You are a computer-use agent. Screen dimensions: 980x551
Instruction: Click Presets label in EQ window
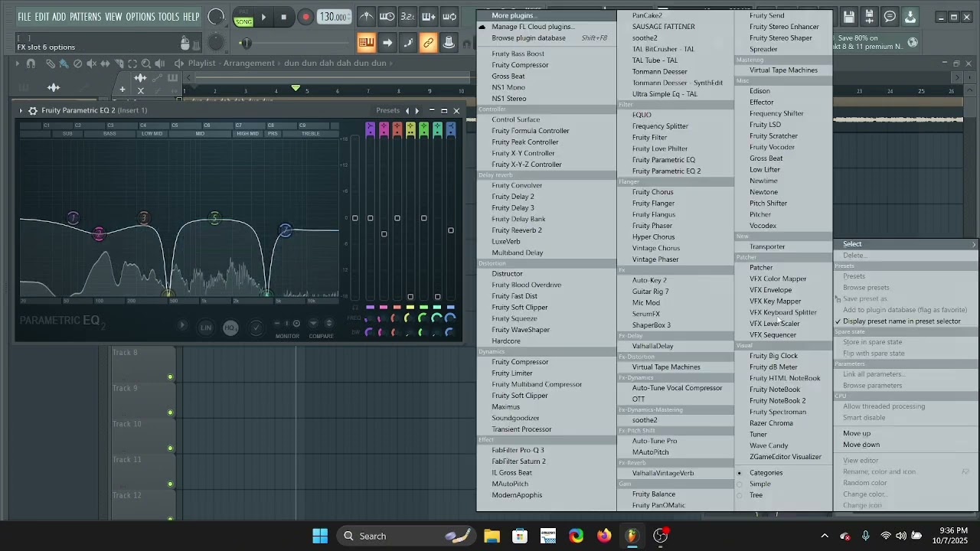pyautogui.click(x=387, y=110)
